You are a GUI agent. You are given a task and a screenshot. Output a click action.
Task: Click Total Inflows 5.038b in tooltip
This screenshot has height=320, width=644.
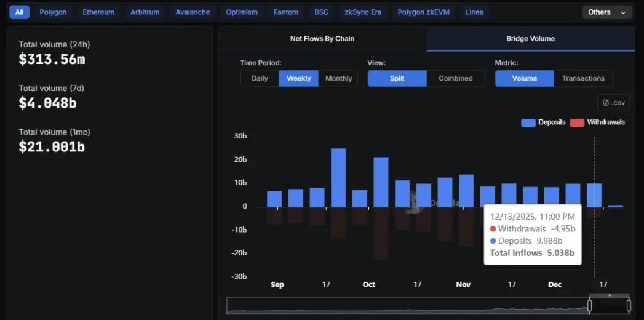532,253
